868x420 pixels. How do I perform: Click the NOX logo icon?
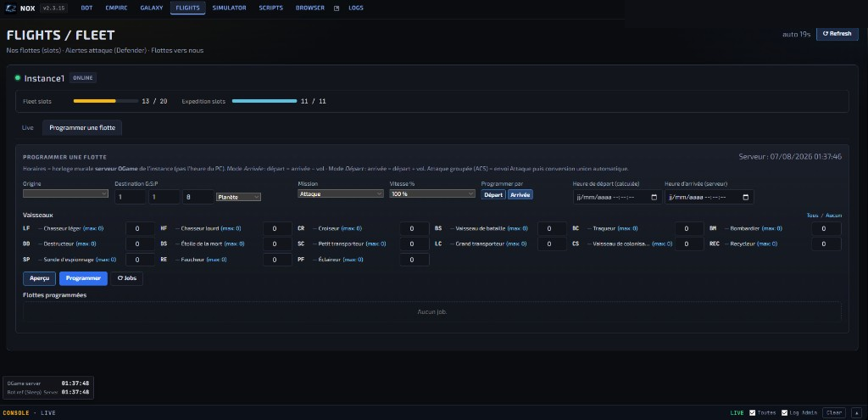[x=10, y=8]
